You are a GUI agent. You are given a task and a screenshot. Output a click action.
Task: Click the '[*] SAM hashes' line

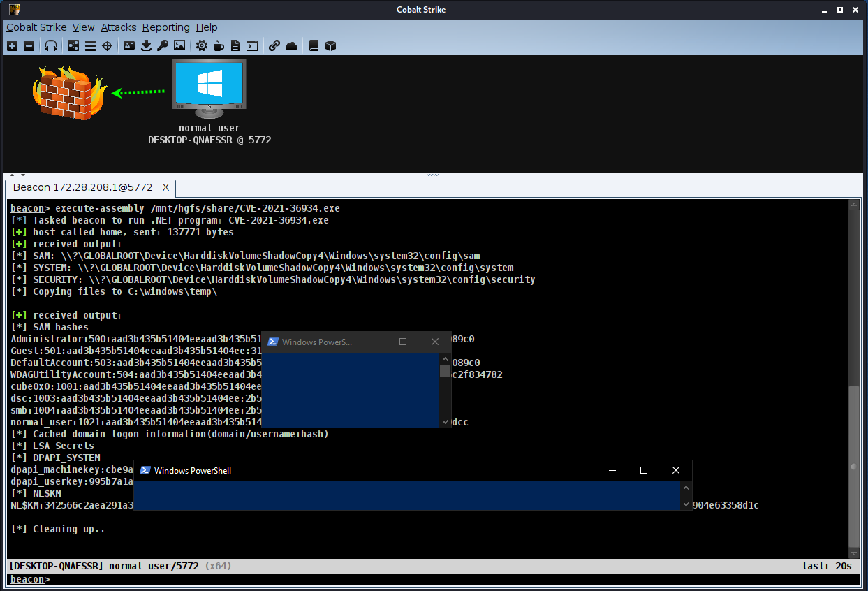click(x=50, y=327)
